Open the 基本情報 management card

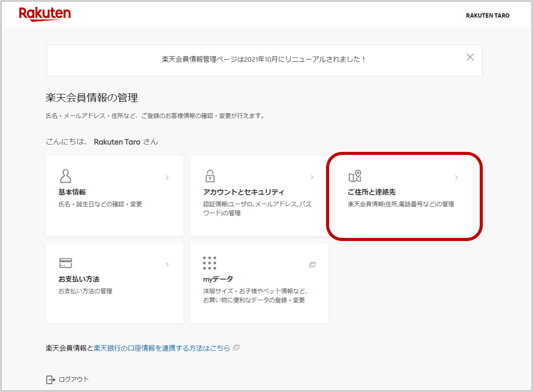tap(114, 196)
